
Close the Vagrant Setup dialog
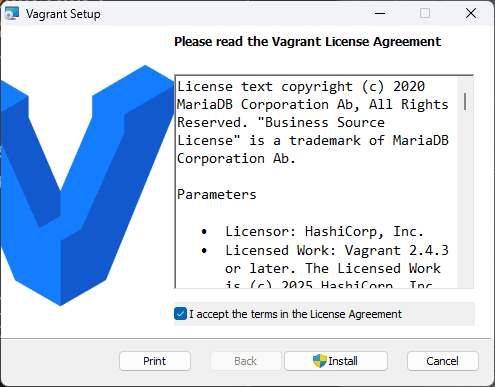[471, 14]
